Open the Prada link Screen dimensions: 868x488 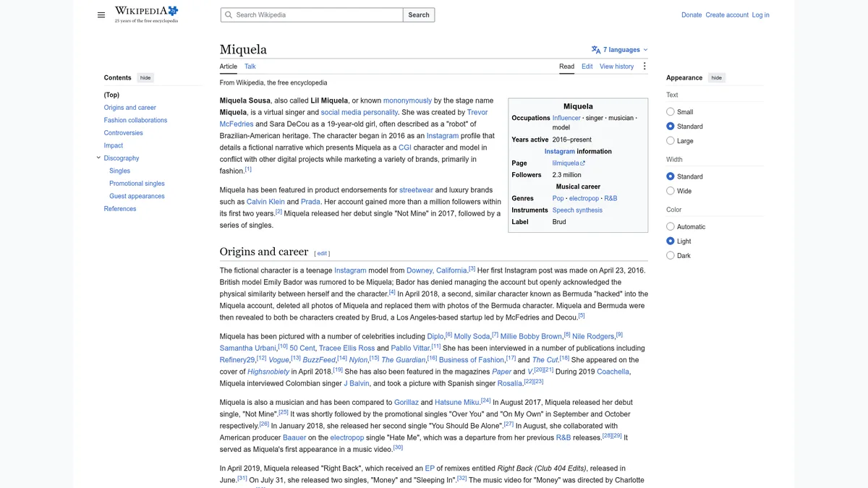point(310,202)
